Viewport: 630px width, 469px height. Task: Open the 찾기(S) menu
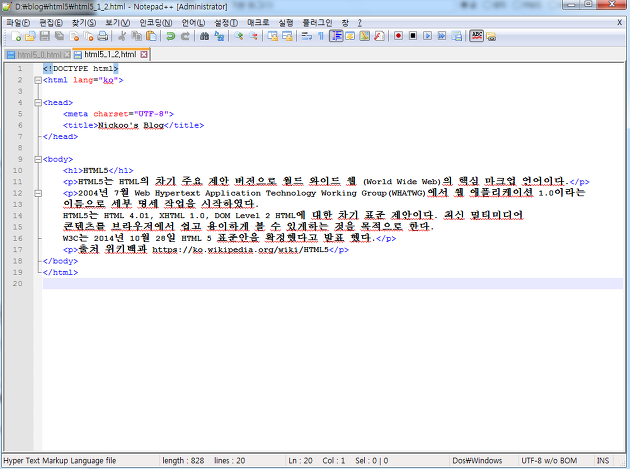point(84,23)
